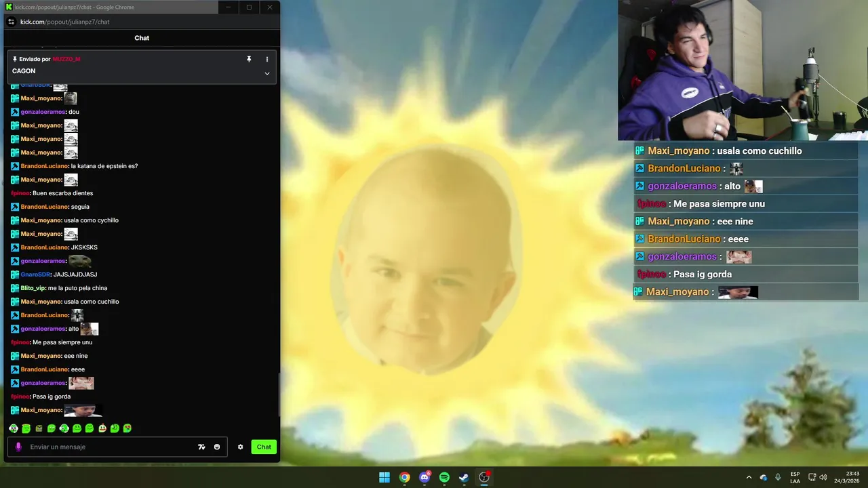Send message with green Chat button
This screenshot has width=868, height=488.
tap(264, 447)
